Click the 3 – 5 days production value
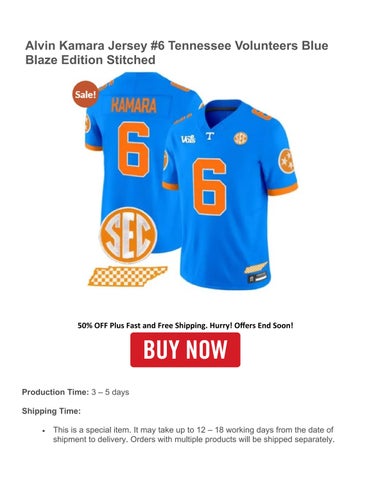Screen dimensions: 371x480 click(110, 392)
